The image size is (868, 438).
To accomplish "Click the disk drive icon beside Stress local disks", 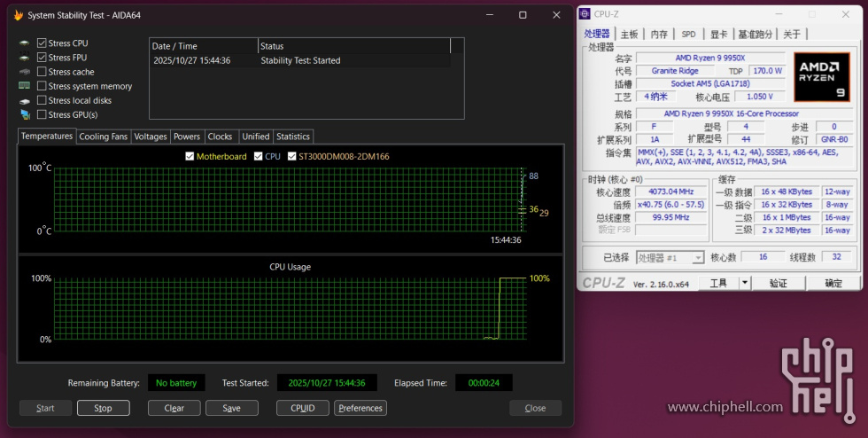I will click(x=25, y=100).
